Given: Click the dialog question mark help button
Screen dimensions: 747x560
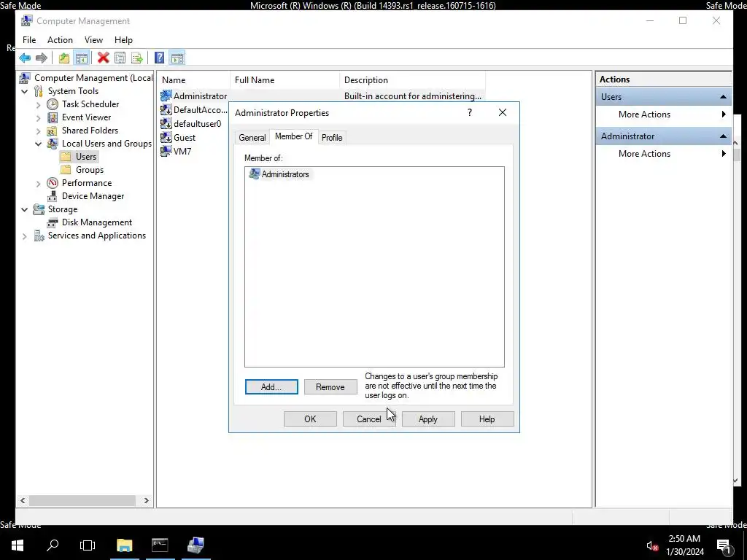Looking at the screenshot, I should tap(470, 112).
